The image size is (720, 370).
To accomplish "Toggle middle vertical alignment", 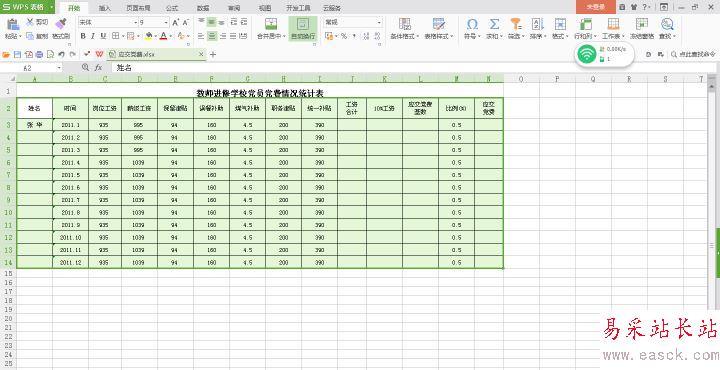I will (x=212, y=22).
